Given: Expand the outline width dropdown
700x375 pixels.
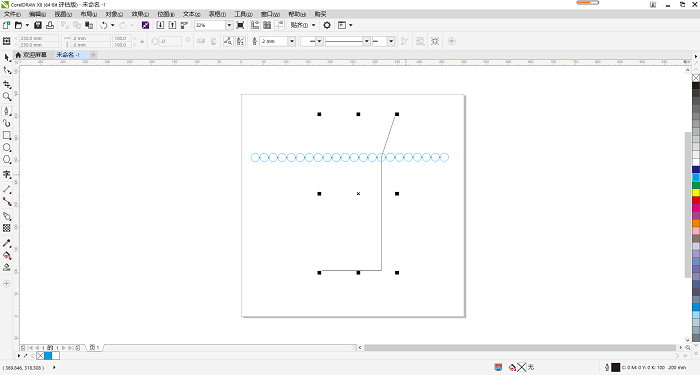Looking at the screenshot, I should (292, 41).
